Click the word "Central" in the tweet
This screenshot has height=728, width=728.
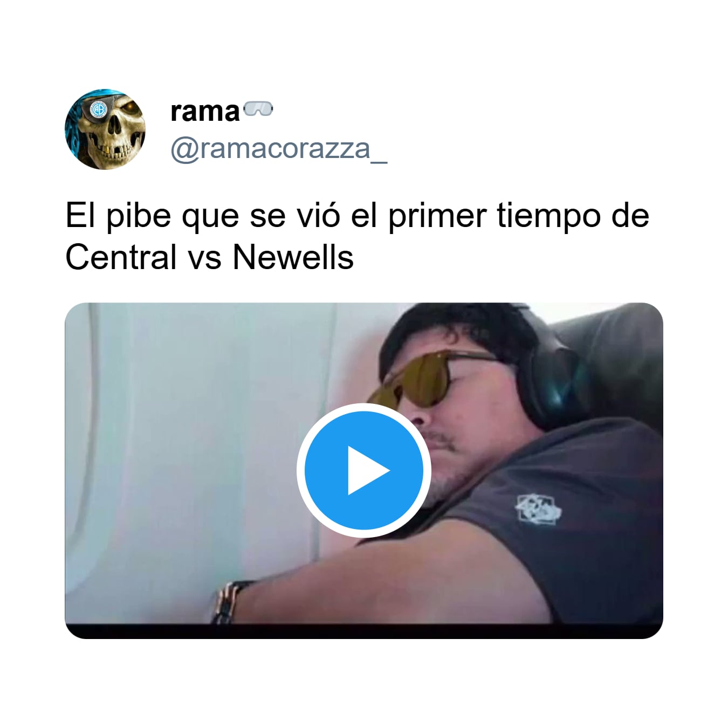coord(121,257)
